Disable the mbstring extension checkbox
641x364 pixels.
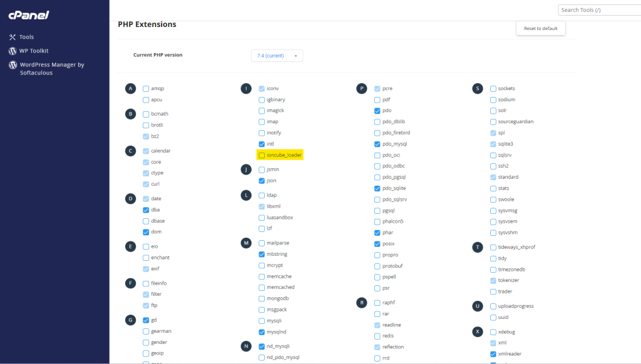[x=262, y=255]
